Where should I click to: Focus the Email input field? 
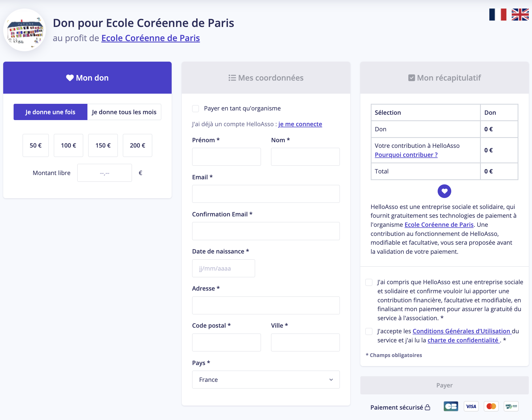pos(266,194)
